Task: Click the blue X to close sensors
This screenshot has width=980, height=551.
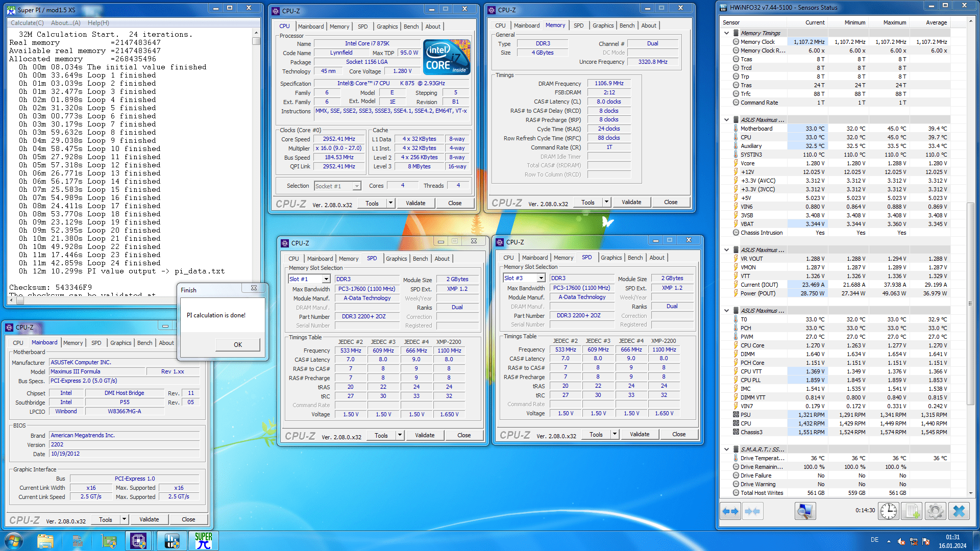Action: coord(959,511)
